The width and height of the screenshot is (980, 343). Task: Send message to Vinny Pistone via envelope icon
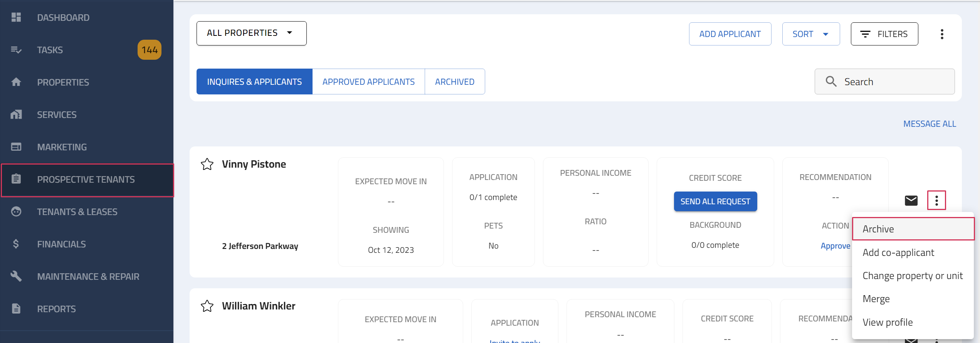click(x=911, y=200)
